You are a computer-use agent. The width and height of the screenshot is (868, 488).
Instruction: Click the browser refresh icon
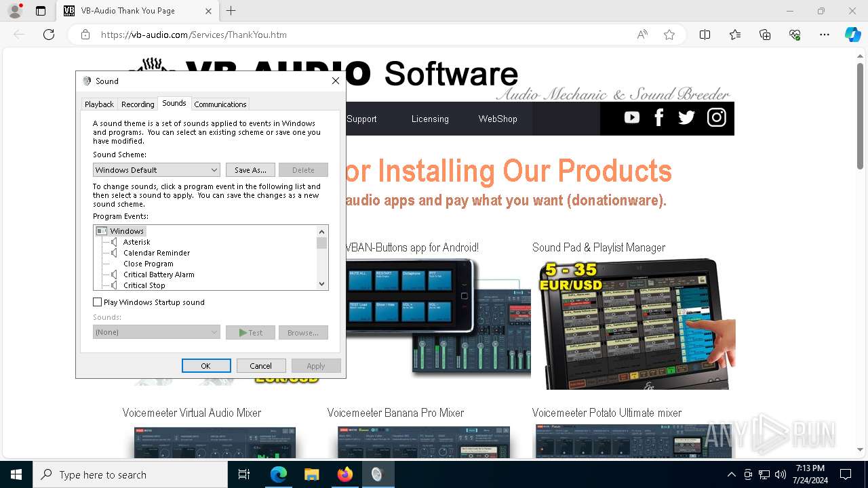(49, 35)
